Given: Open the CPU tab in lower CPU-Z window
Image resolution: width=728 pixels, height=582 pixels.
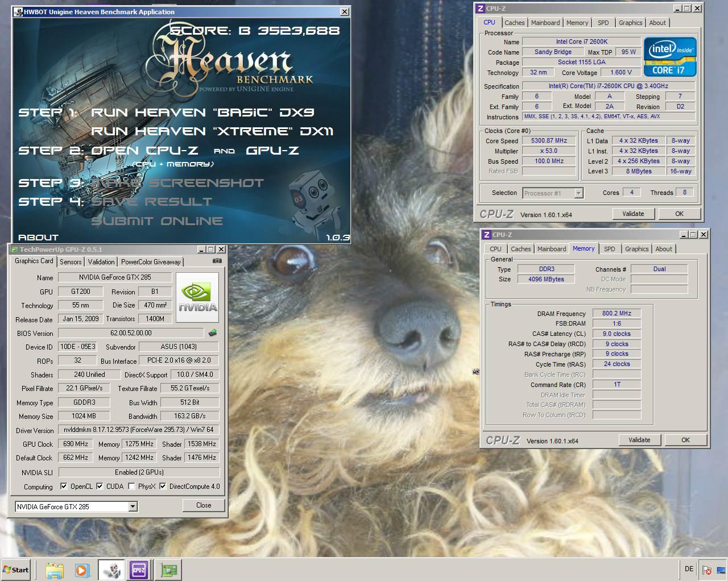Looking at the screenshot, I should coord(496,249).
